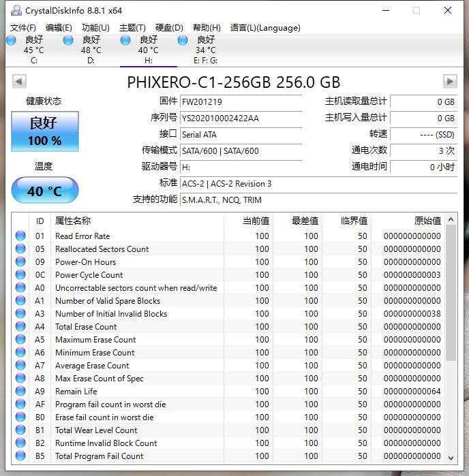
Task: Click status orb for Minimum Erase Count
Action: [20, 353]
